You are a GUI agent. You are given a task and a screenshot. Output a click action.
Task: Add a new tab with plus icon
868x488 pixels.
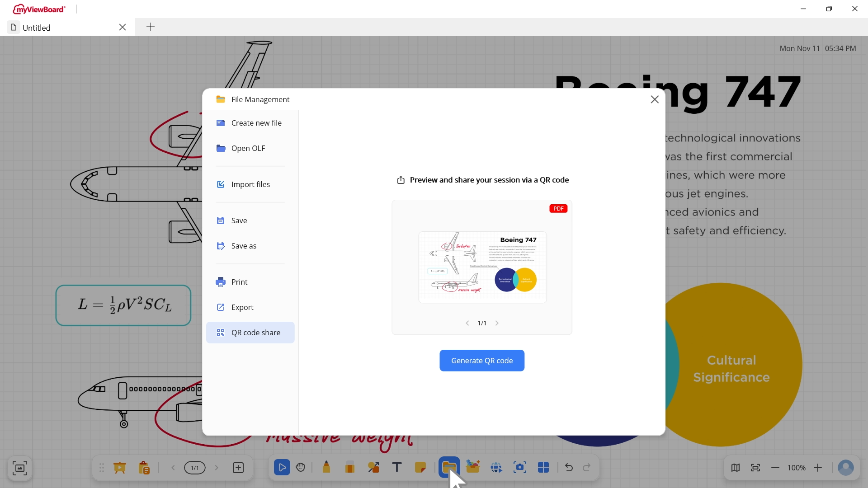(x=151, y=27)
